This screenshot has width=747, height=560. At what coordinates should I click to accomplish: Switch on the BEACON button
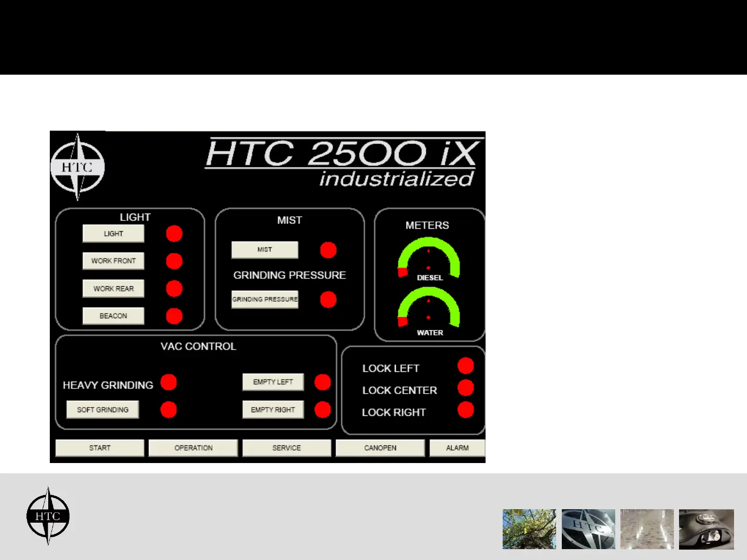[113, 316]
